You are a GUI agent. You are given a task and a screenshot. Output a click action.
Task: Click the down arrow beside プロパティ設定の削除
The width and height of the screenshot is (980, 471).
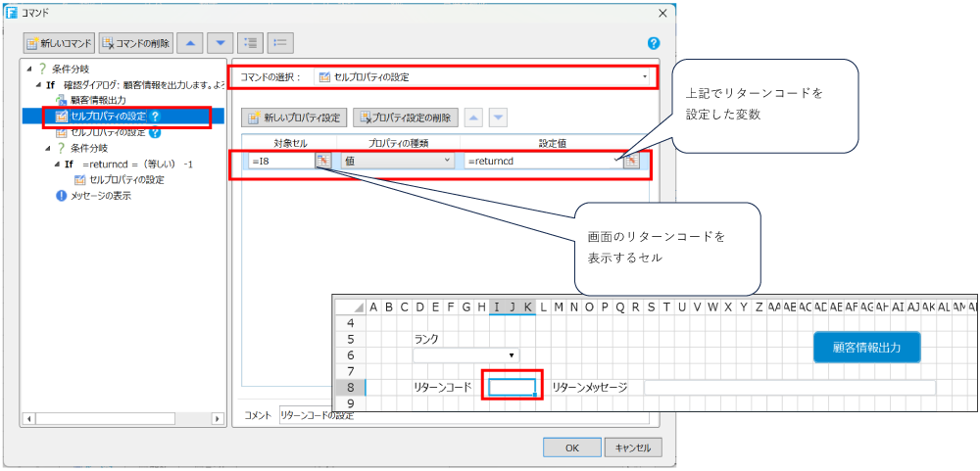tap(499, 117)
